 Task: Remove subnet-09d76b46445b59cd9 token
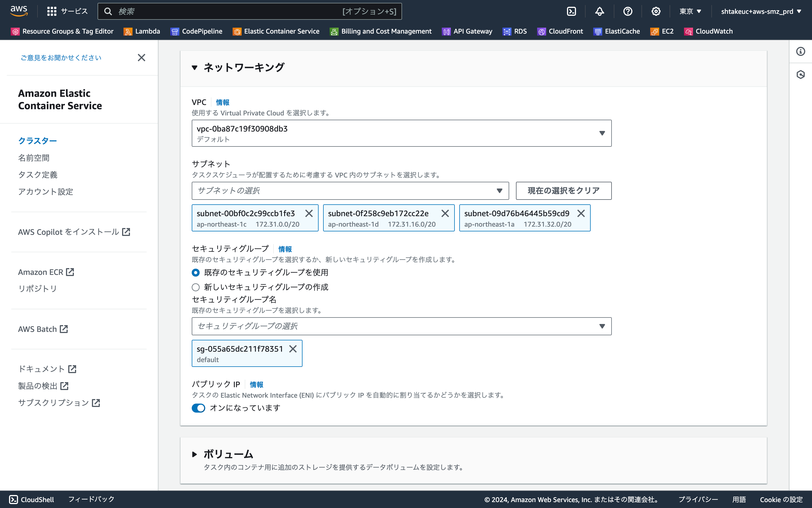click(581, 213)
